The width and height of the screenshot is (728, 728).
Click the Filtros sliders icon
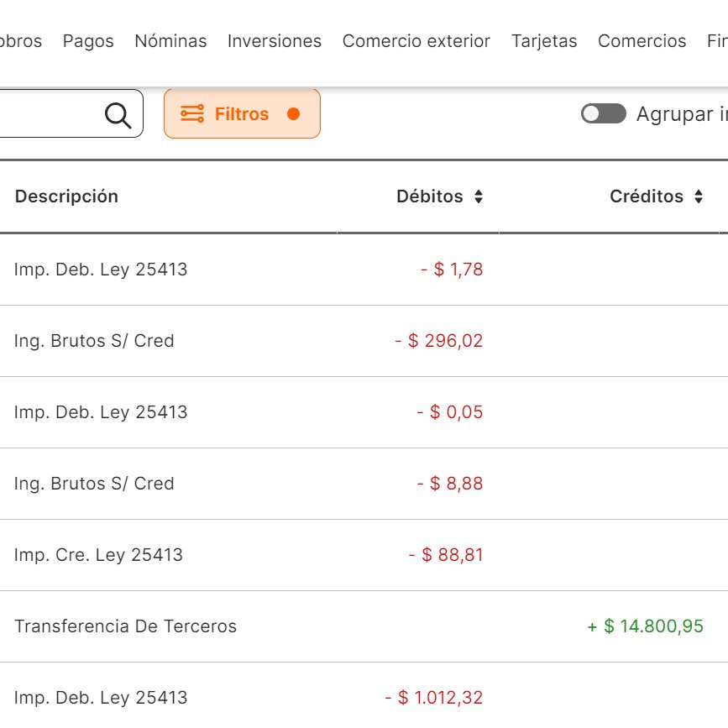click(192, 113)
